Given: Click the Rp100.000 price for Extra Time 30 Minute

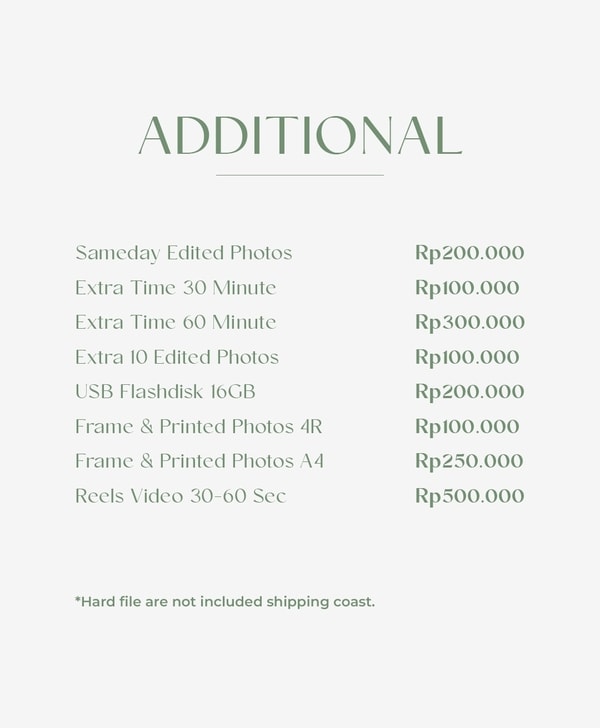Looking at the screenshot, I should (467, 288).
